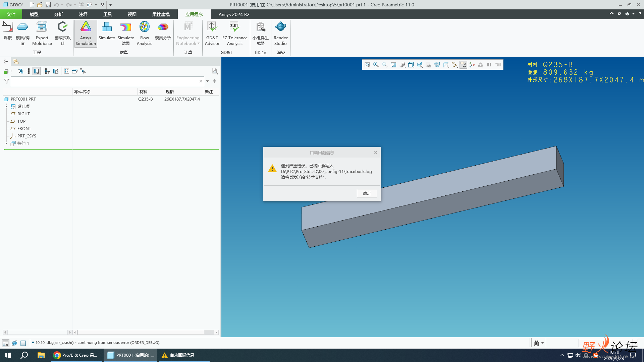Viewport: 644px width, 362px height.
Task: Switch to the folder browser tab
Action: (x=16, y=61)
